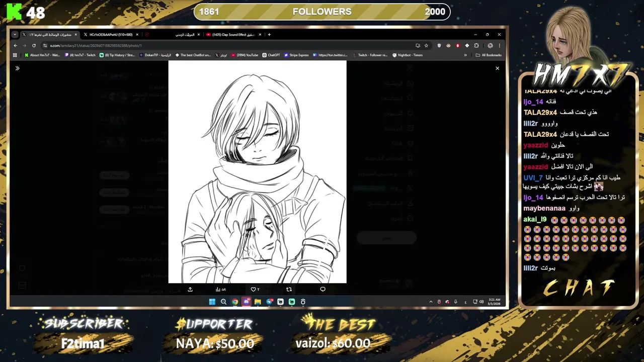Go back in Chrome
The width and height of the screenshot is (644, 362).
[x=16, y=45]
